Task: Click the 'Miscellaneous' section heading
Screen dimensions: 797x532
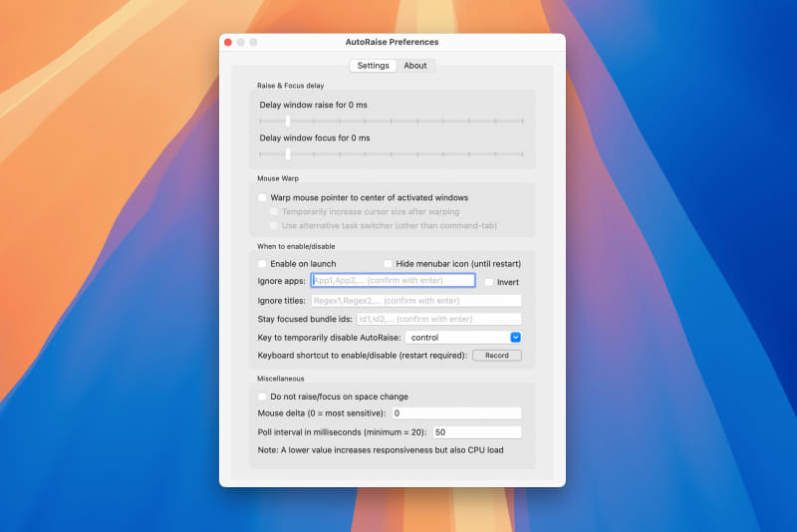Action: click(281, 379)
